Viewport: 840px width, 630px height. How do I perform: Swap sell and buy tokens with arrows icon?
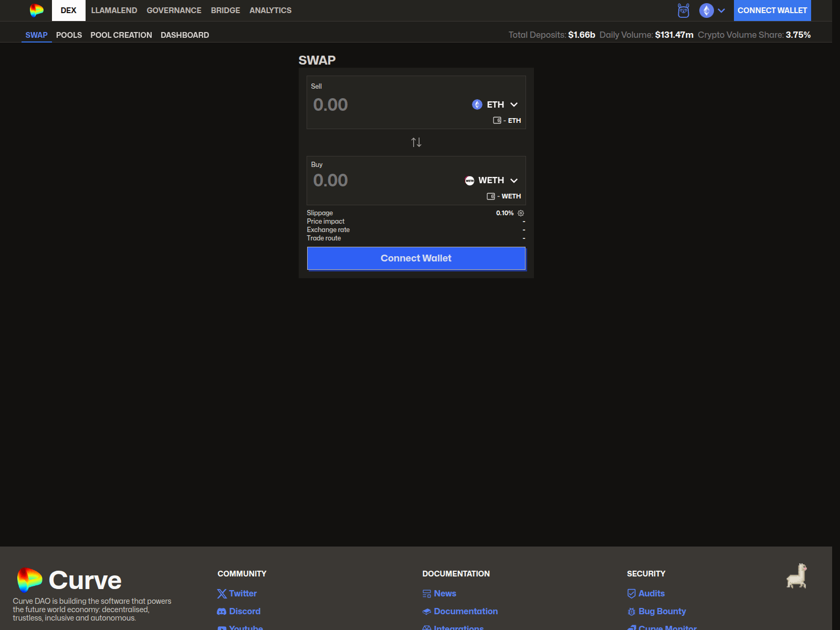416,142
